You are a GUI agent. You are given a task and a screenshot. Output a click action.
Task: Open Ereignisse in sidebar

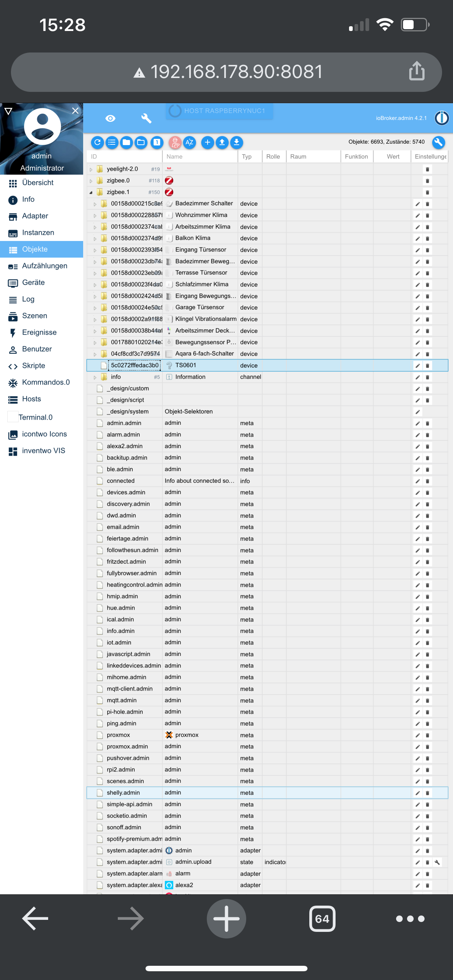[42, 332]
